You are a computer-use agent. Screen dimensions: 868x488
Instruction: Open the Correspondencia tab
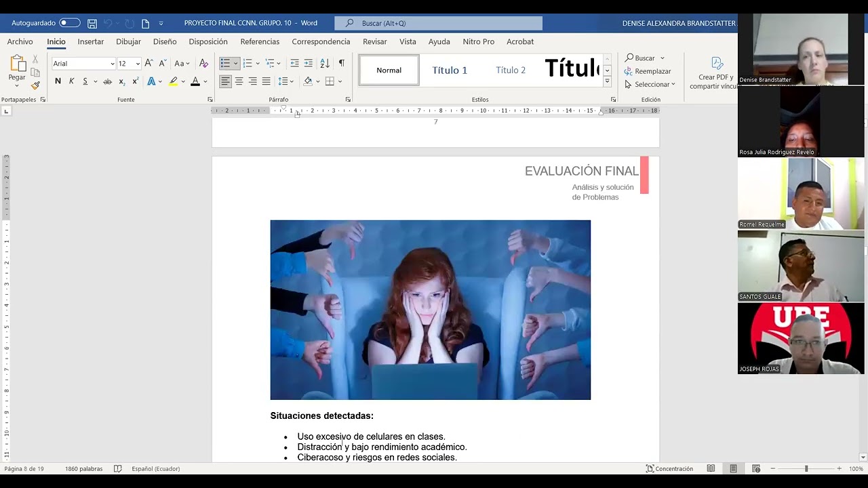(321, 41)
